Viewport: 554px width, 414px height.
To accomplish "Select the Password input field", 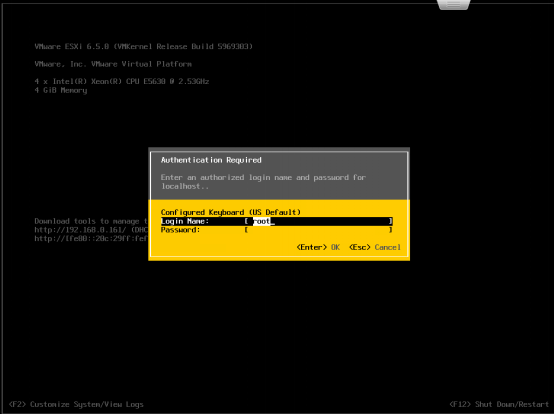I will (319, 230).
